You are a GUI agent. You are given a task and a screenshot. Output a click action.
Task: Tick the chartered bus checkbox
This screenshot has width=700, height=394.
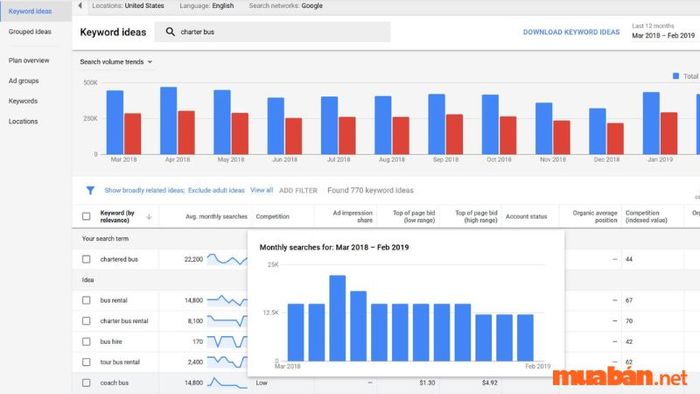86,259
